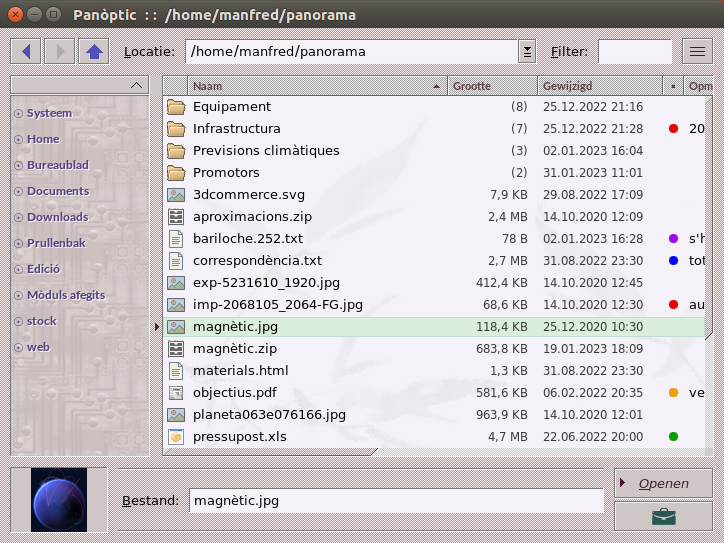Click in the Locatie path field
Image resolution: width=724 pixels, height=543 pixels.
point(352,51)
